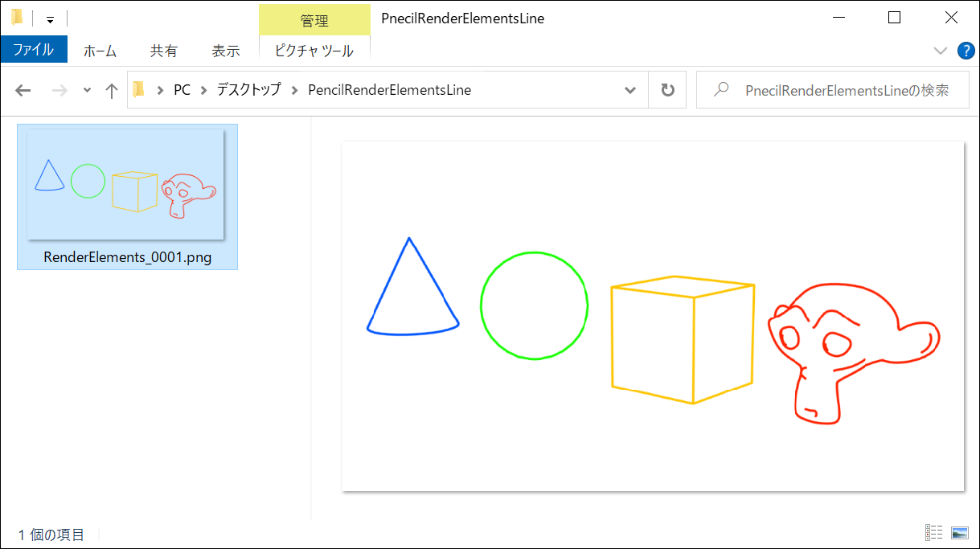Go up one folder level
The width and height of the screenshot is (980, 549).
pyautogui.click(x=112, y=90)
